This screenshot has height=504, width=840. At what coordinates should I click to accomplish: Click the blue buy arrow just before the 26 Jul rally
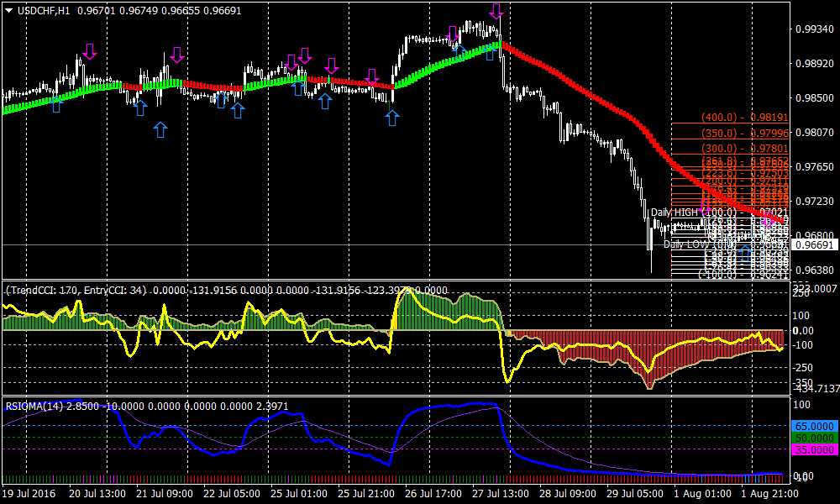click(392, 117)
